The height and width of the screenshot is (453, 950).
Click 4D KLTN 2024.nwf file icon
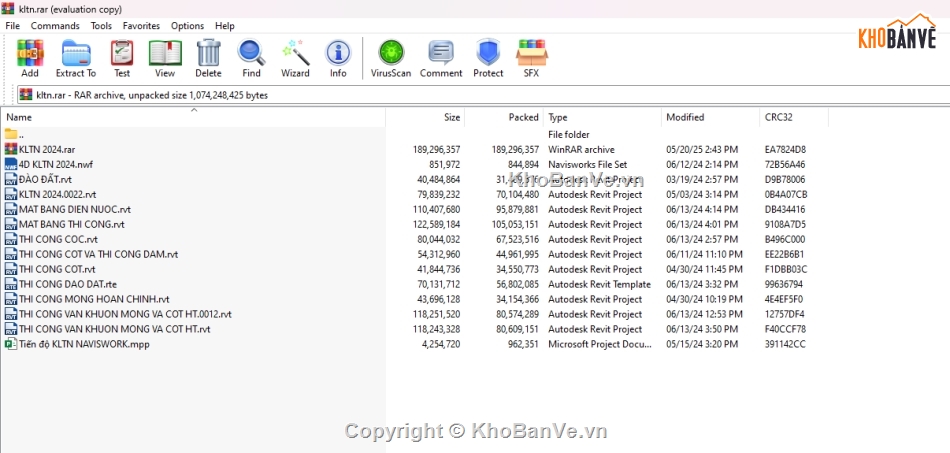click(x=10, y=164)
